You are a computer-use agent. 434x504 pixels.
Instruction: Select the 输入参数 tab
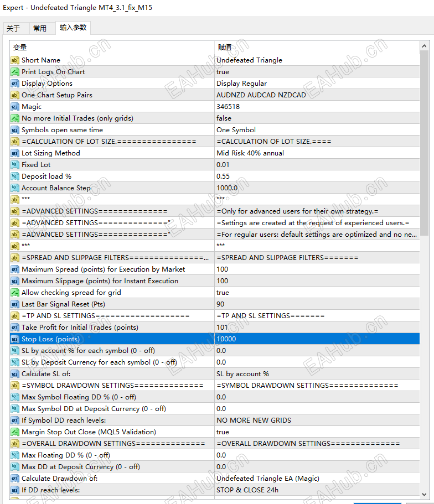(x=73, y=28)
